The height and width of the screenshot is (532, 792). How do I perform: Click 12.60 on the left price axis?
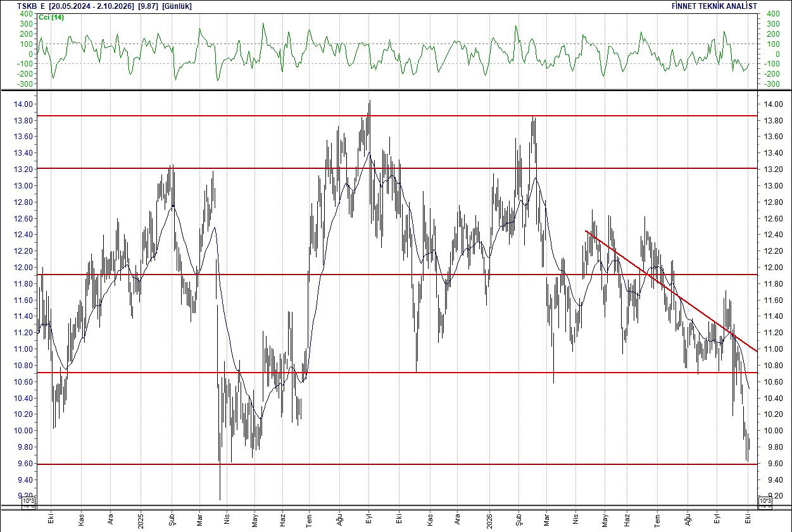tap(25, 219)
